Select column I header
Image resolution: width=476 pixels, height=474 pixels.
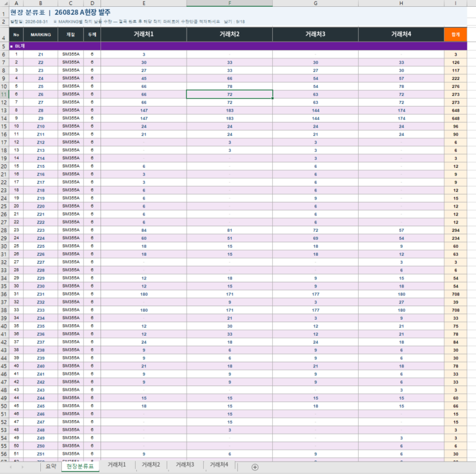[x=456, y=3]
